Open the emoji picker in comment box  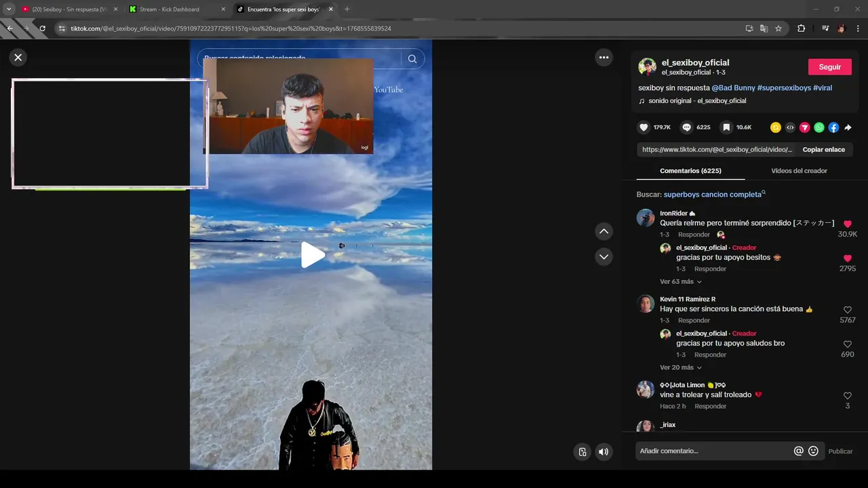pos(813,451)
